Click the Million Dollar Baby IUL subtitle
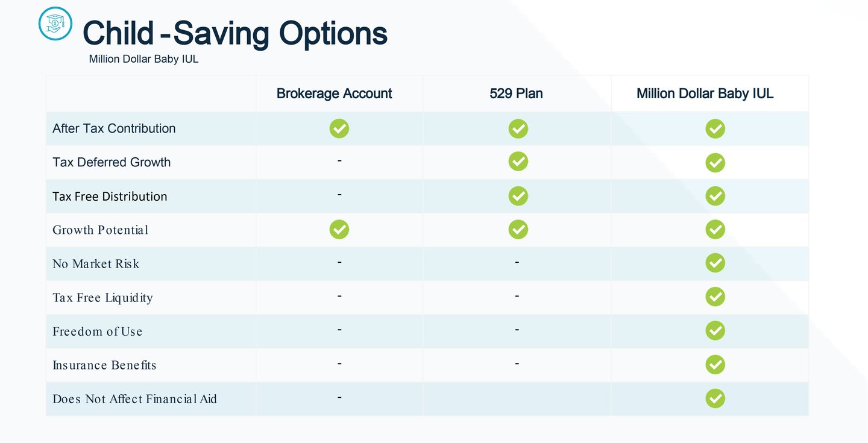This screenshot has height=443, width=868. 143,59
